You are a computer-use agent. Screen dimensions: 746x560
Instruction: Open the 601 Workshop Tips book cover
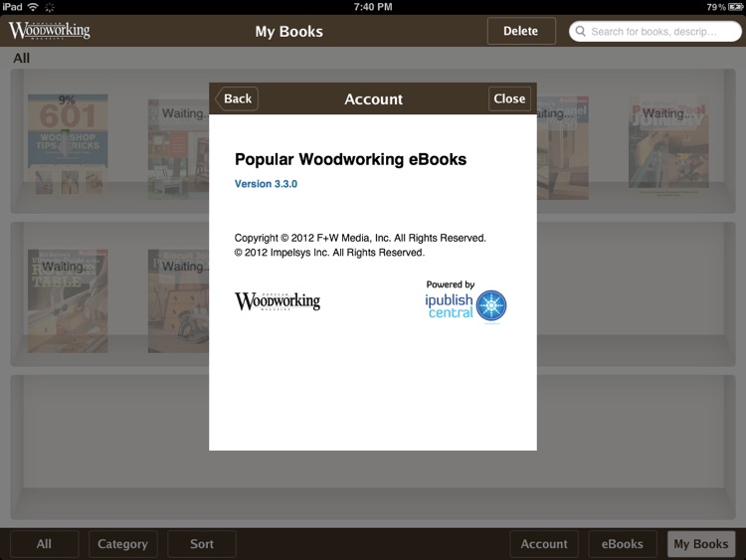coord(68,144)
